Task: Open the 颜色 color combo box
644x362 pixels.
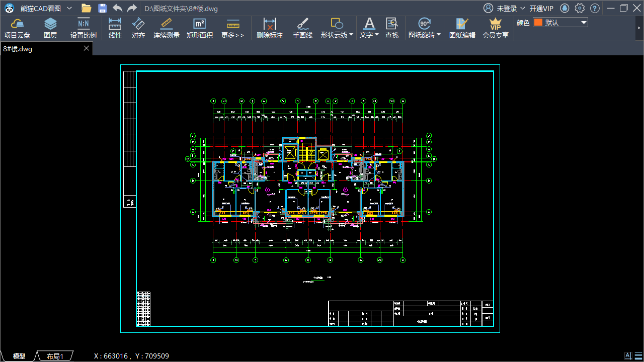Action: (560, 23)
